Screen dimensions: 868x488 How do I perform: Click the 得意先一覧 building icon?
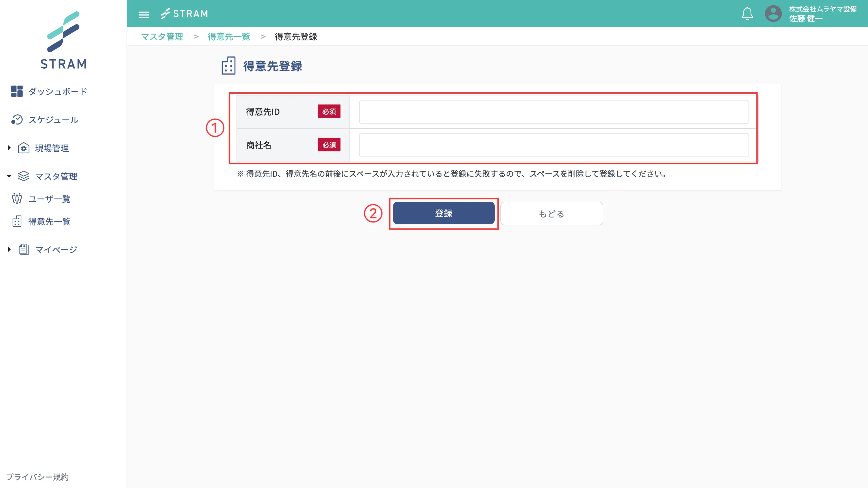pos(17,221)
